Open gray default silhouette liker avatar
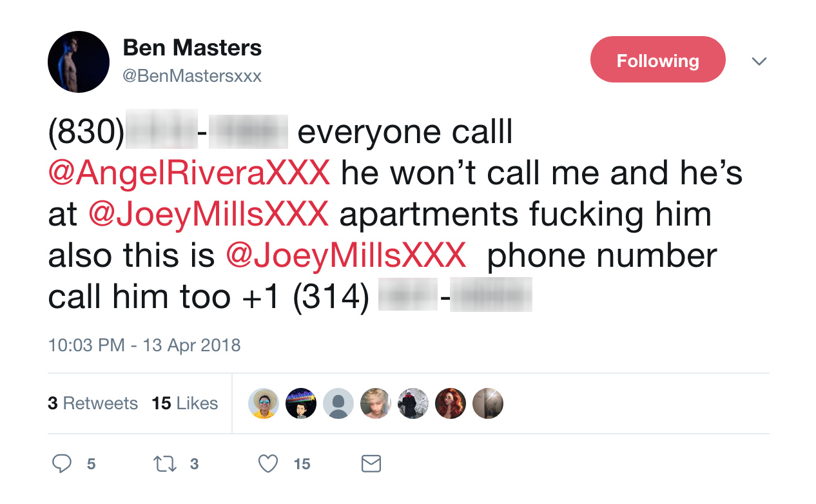The width and height of the screenshot is (816, 504). (338, 403)
